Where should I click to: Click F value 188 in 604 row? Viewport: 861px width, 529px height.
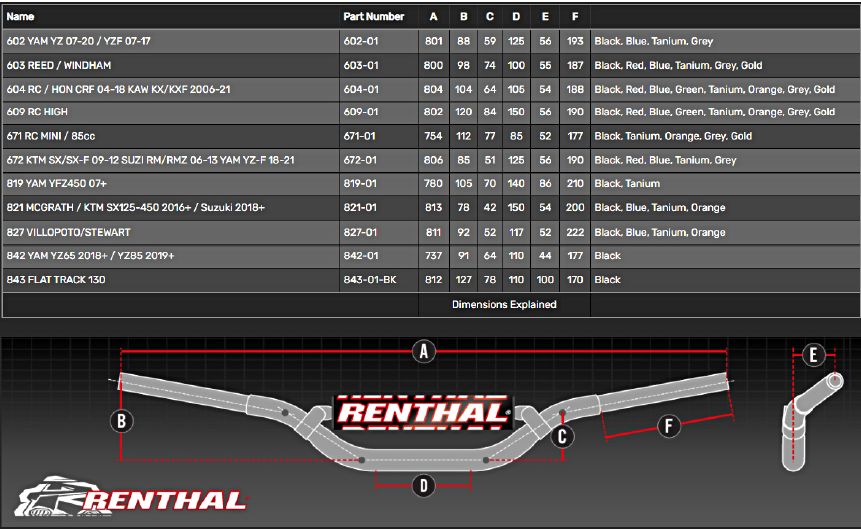pyautogui.click(x=575, y=89)
